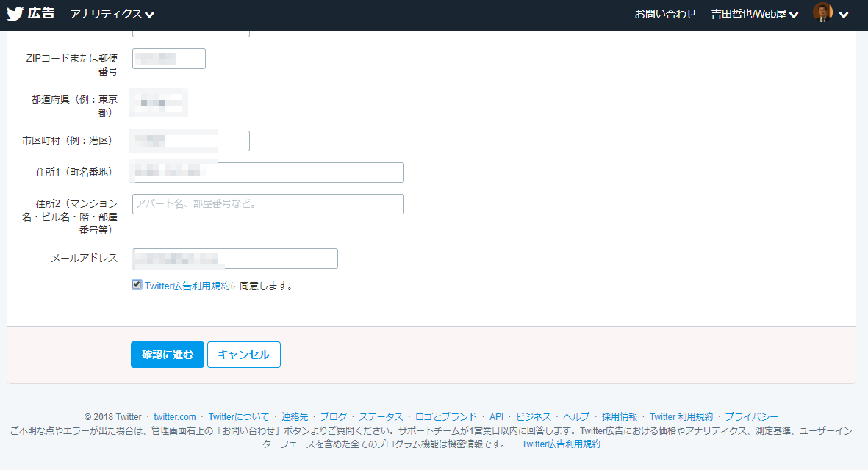The image size is (868, 470).
Task: Toggle the Twitter広告利用規約 agreement checkbox
Action: tap(137, 285)
